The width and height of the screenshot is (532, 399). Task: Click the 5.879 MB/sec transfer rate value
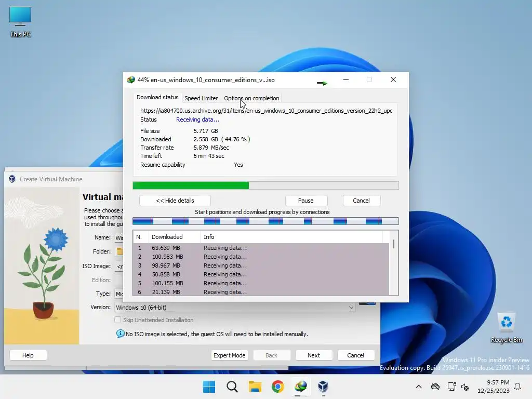pos(211,148)
